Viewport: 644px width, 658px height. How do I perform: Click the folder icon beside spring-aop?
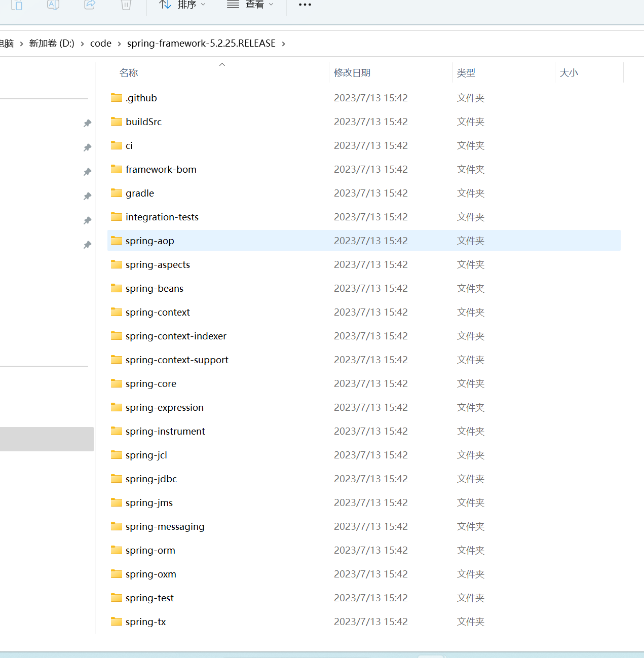tap(117, 241)
